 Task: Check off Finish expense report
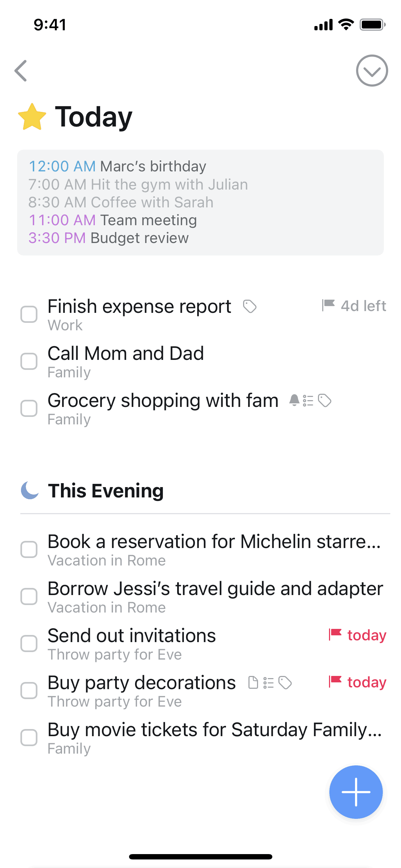[29, 314]
